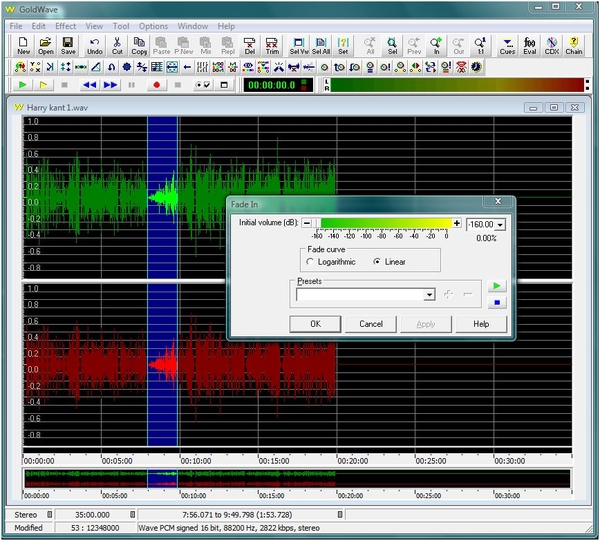The image size is (600, 541).
Task: Click the Presets text field
Action: point(360,295)
